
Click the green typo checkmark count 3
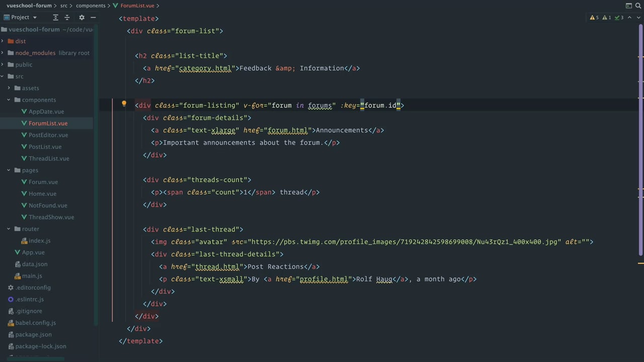click(619, 18)
